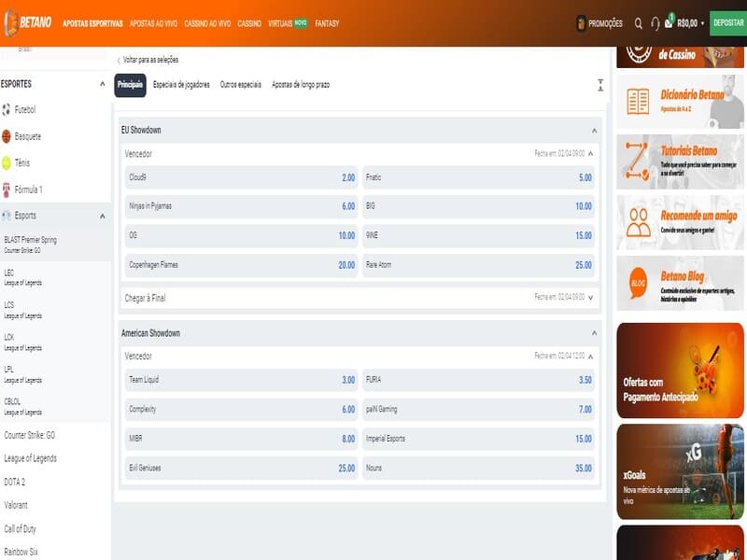
Task: Open CBLOL League of Legends
Action: (x=55, y=406)
